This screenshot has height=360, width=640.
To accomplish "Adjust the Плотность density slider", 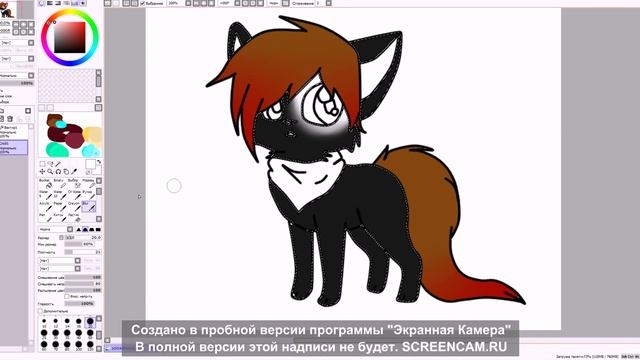I will [x=83, y=252].
